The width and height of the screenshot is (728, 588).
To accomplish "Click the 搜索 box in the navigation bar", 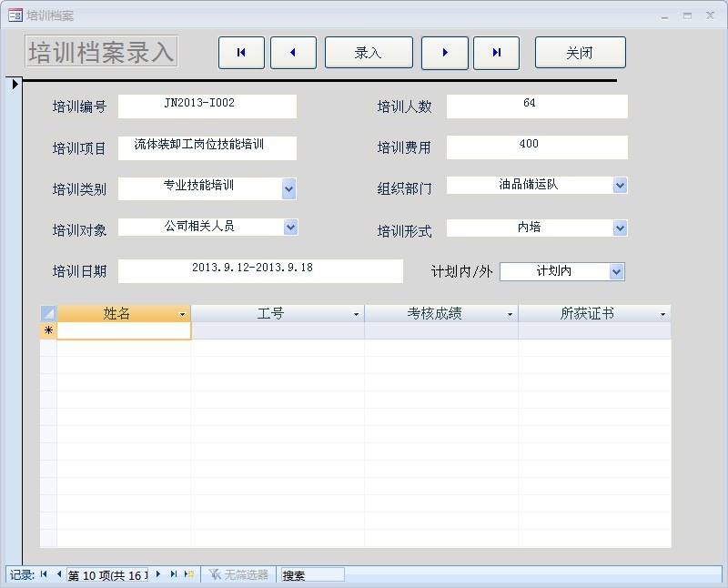I will (x=311, y=575).
